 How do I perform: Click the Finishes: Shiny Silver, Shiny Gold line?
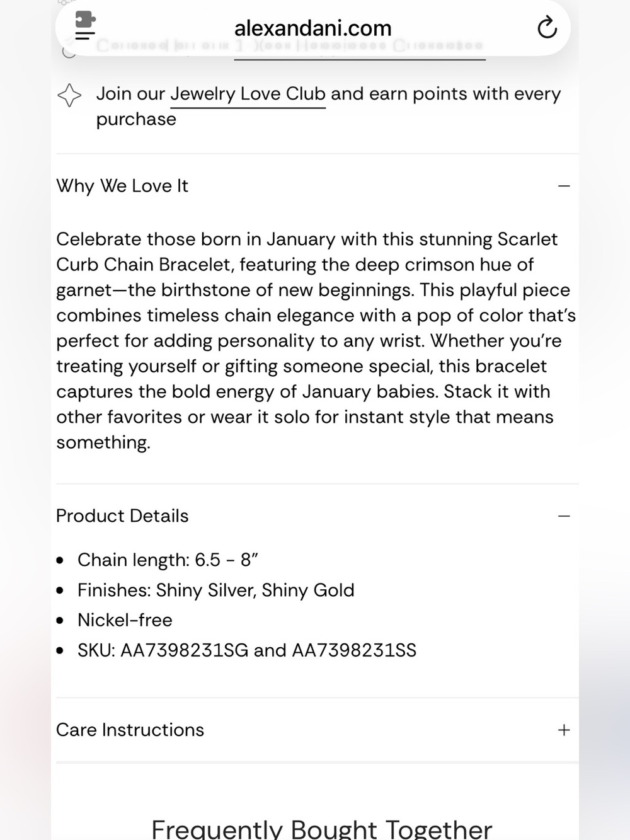pos(215,590)
